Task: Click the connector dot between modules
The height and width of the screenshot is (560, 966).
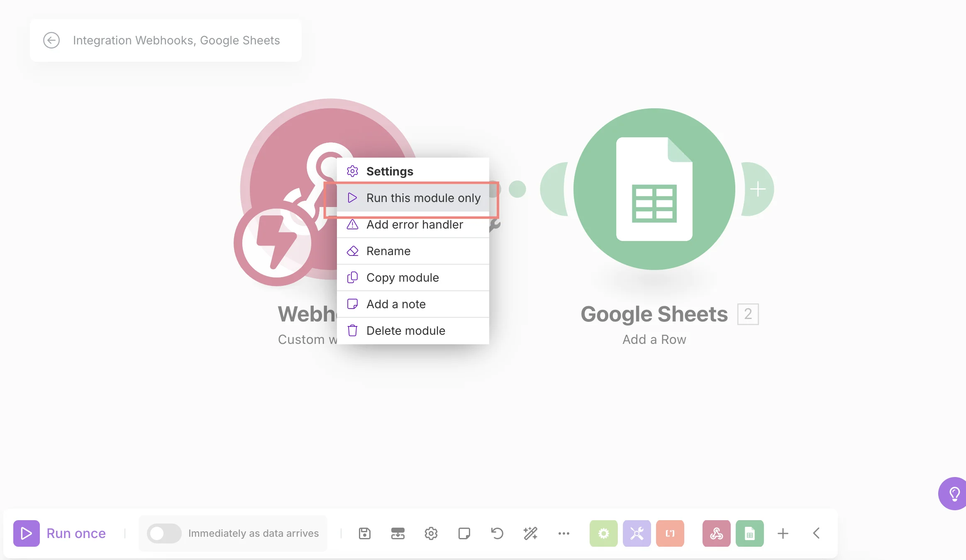Action: click(x=517, y=189)
